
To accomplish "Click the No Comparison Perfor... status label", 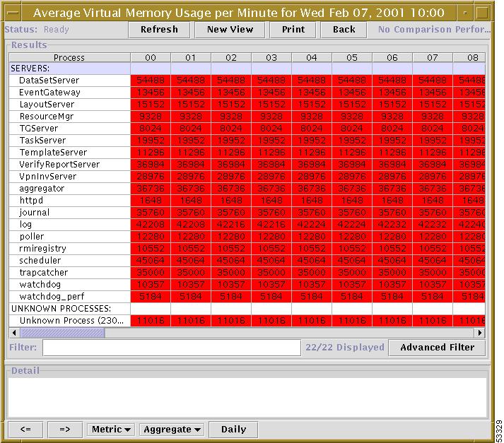I will (434, 30).
